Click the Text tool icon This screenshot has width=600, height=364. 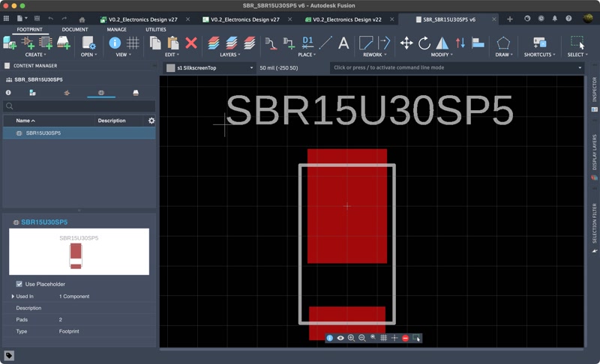[x=343, y=43]
